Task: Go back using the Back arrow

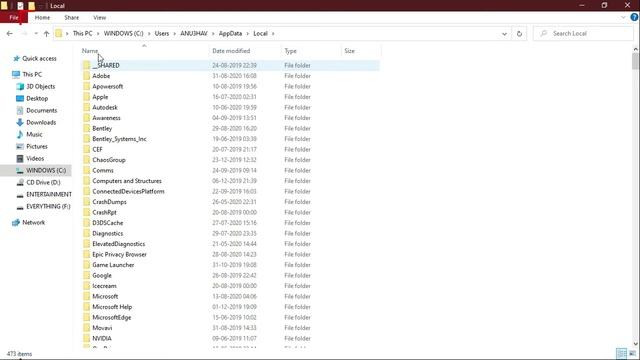Action: click(x=10, y=33)
